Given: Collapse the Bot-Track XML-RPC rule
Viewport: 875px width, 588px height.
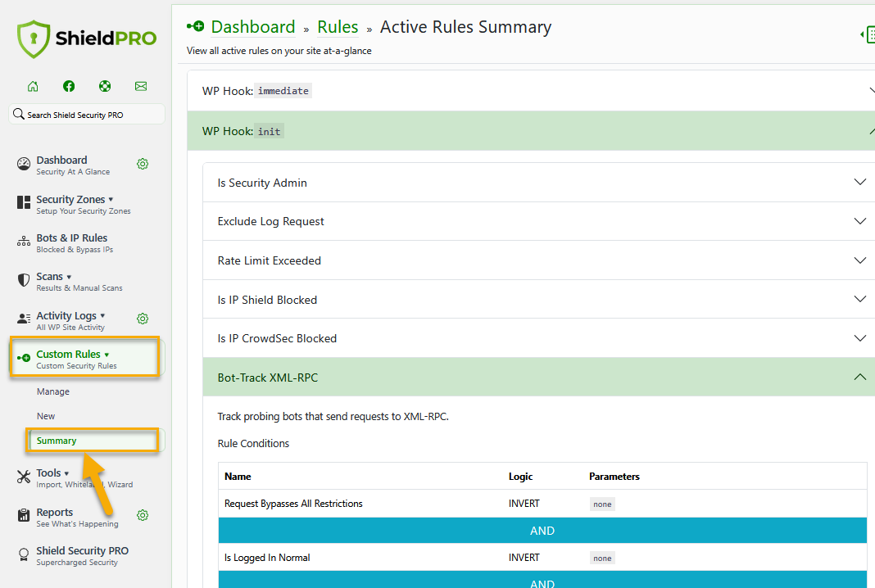Looking at the screenshot, I should [x=538, y=378].
